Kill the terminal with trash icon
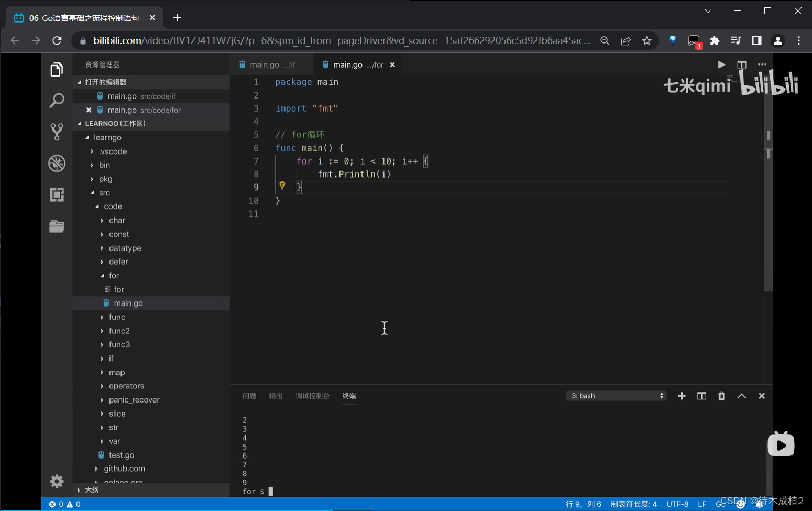The image size is (812, 511). 721,396
